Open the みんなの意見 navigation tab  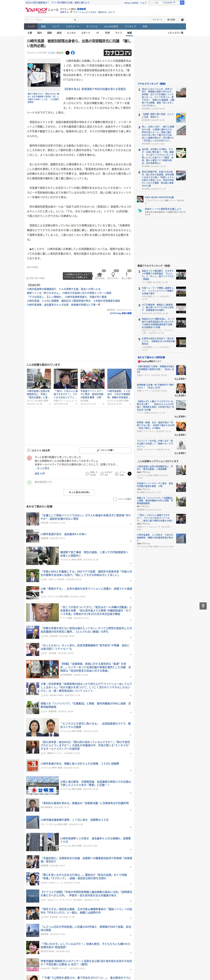tap(111, 27)
